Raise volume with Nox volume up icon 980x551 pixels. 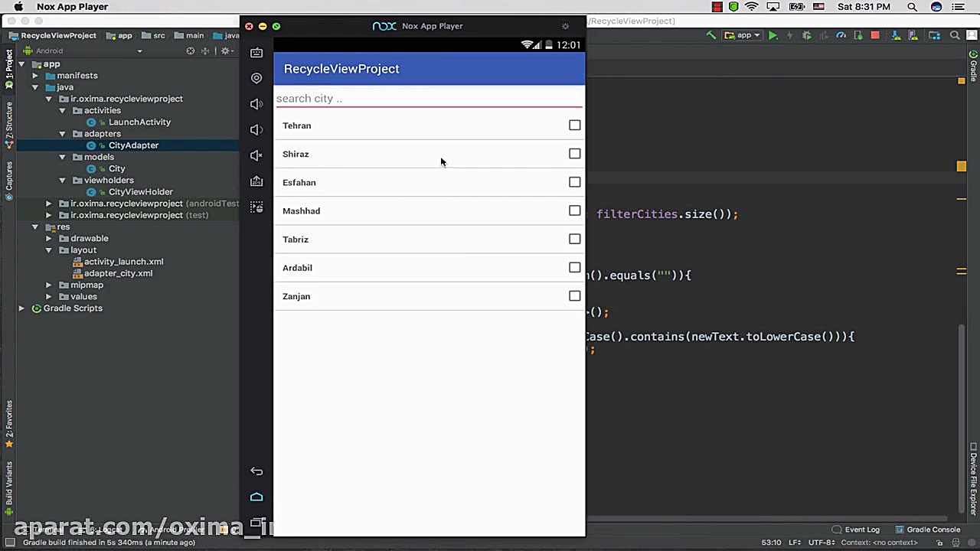pos(256,103)
